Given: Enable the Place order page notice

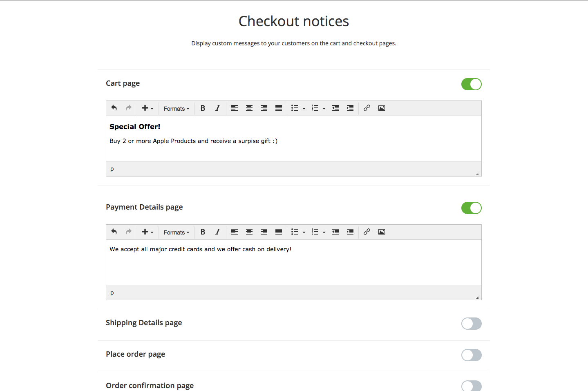Looking at the screenshot, I should click(x=472, y=355).
